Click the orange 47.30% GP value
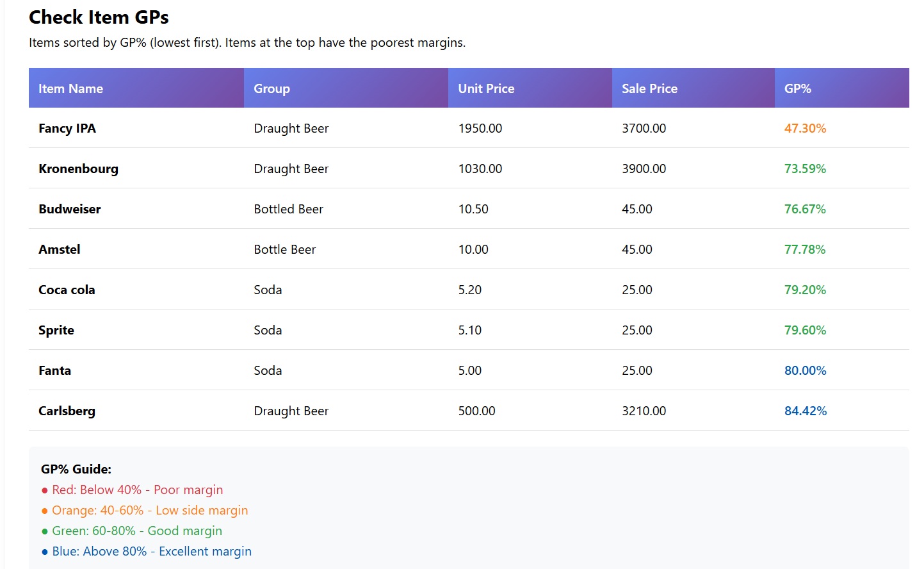Screen dimensions: 924x569 805,128
